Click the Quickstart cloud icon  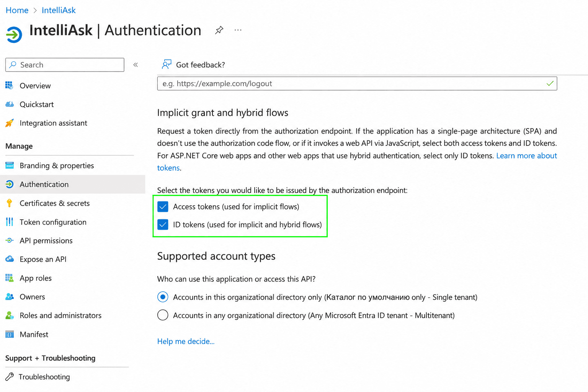click(x=10, y=104)
